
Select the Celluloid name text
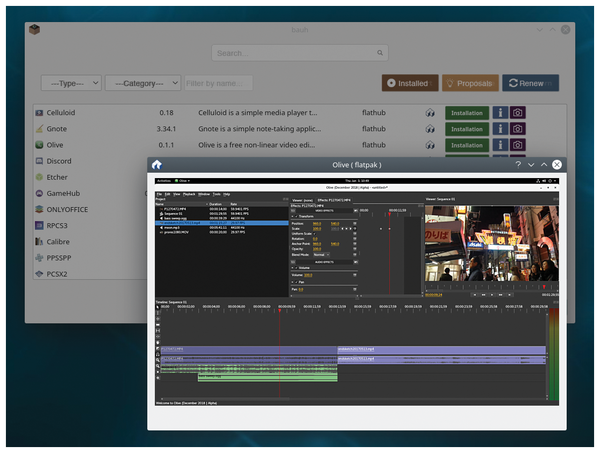[x=61, y=112]
